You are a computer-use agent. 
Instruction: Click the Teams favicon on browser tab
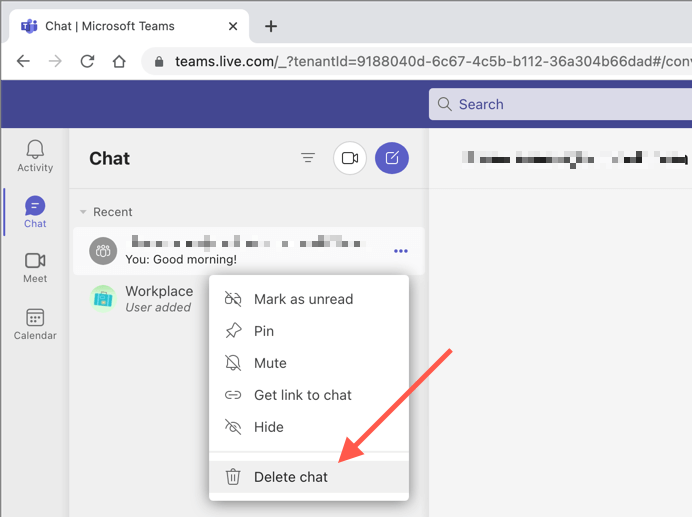pyautogui.click(x=30, y=26)
